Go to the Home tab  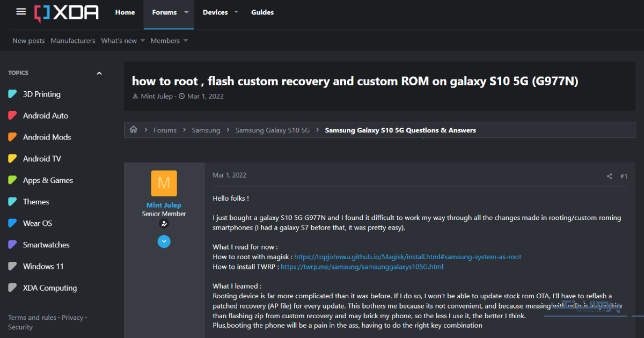pyautogui.click(x=125, y=12)
